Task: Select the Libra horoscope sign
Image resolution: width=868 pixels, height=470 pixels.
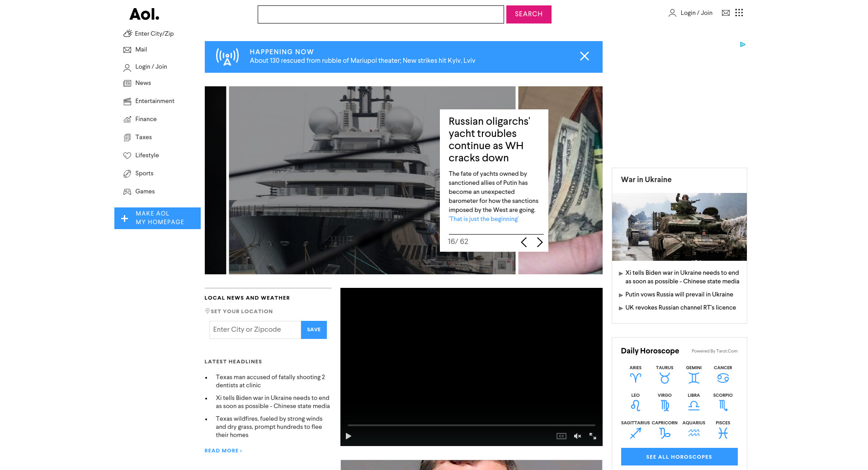Action: [694, 402]
